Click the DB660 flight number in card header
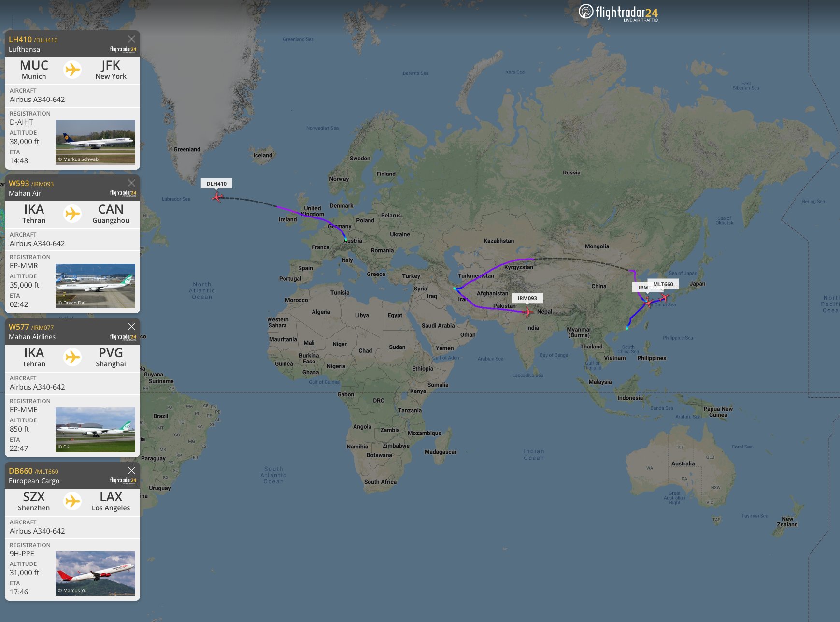Screen dimensions: 840x622 [21, 471]
